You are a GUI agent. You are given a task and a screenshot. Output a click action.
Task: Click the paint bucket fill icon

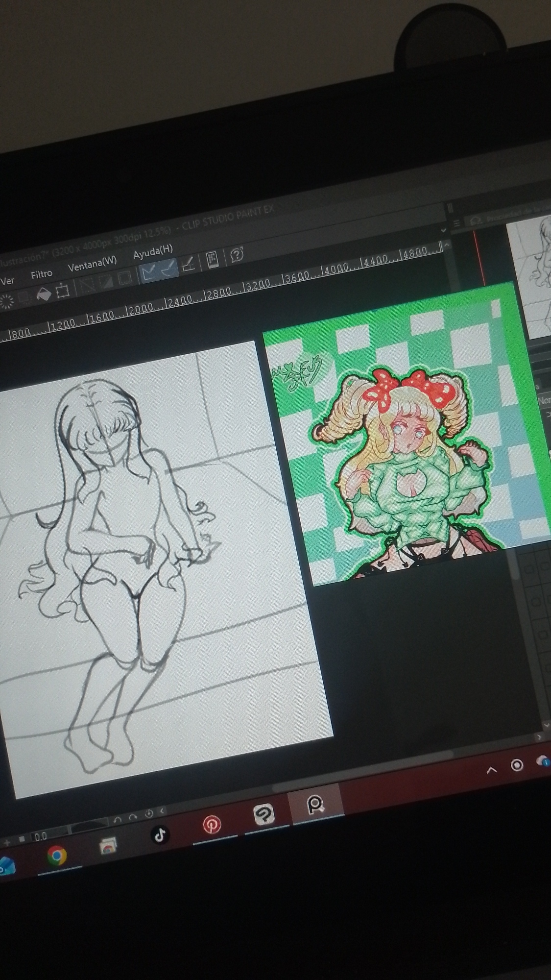point(44,294)
